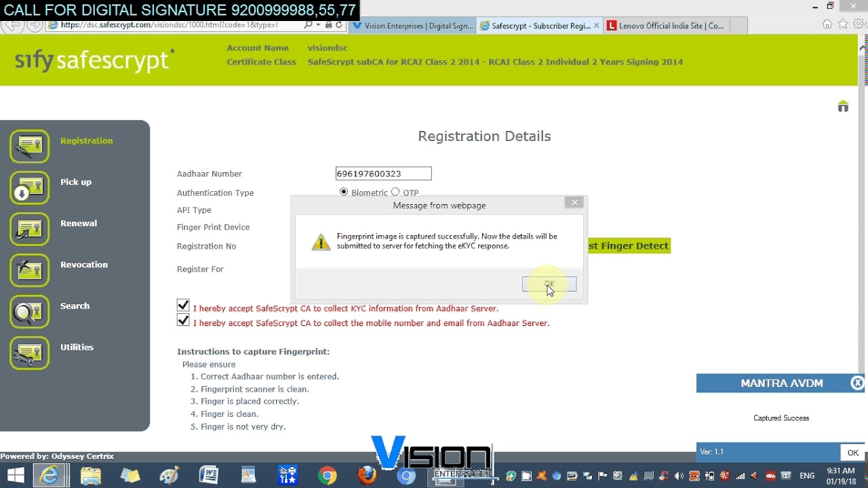The width and height of the screenshot is (868, 488).
Task: Open the Renewal menu item
Action: [79, 224]
